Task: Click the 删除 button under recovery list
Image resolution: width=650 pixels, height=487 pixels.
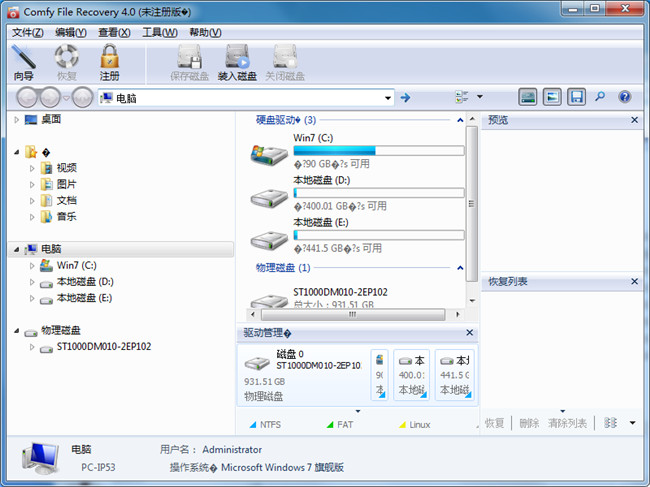Action: [x=529, y=423]
